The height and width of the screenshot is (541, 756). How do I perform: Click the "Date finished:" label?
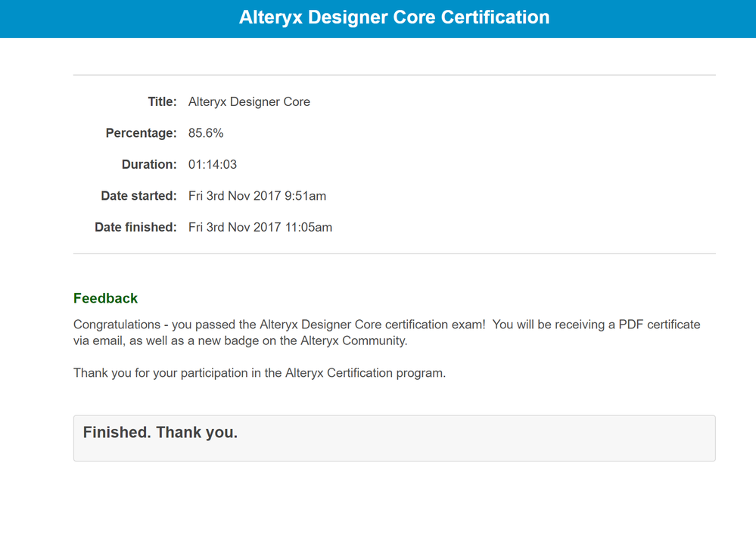135,227
